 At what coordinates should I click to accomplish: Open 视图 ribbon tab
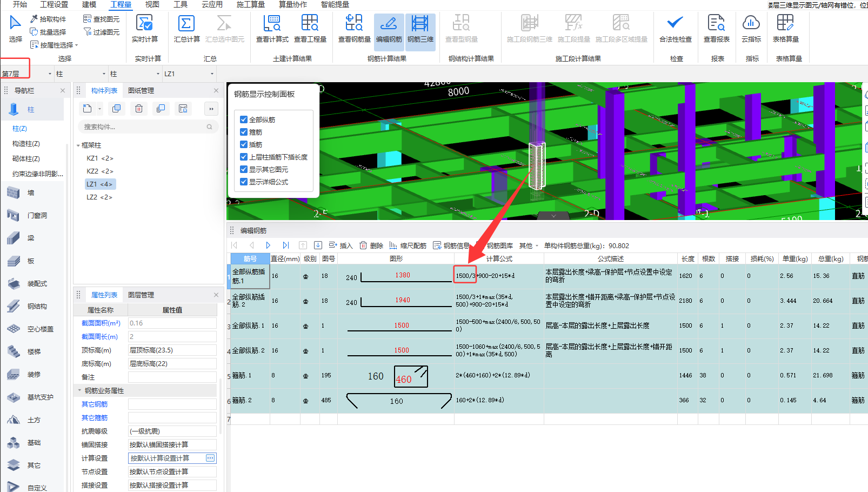click(152, 4)
